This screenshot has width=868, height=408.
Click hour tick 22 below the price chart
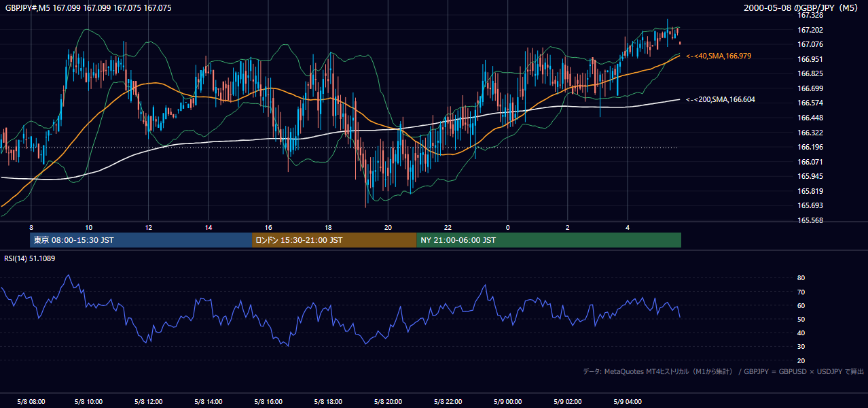(x=448, y=227)
